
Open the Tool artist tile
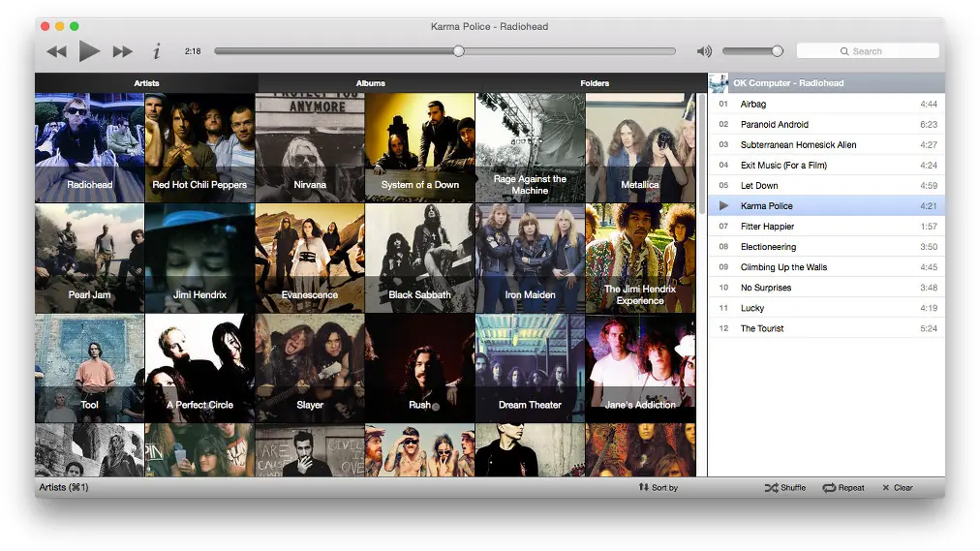coord(89,368)
